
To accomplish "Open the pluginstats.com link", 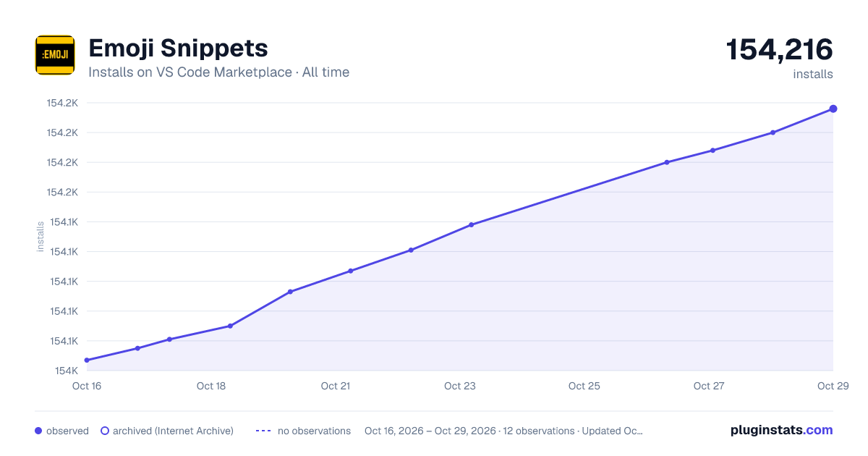I will pyautogui.click(x=781, y=430).
